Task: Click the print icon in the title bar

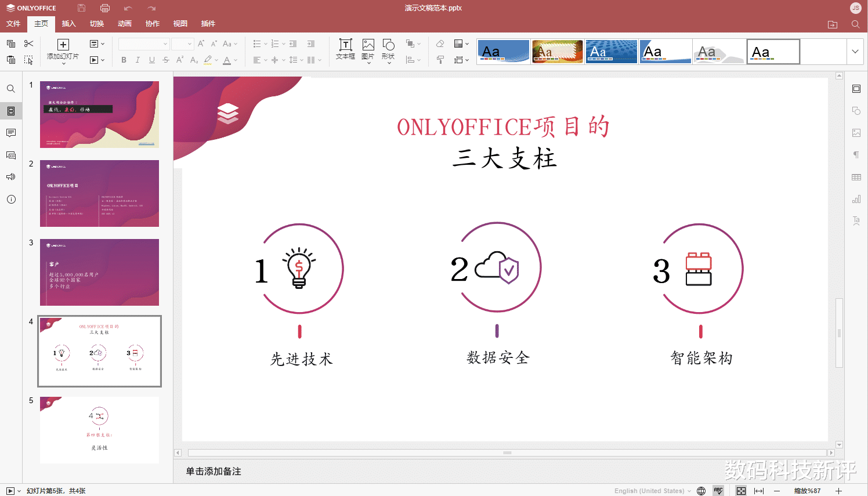Action: coord(104,8)
